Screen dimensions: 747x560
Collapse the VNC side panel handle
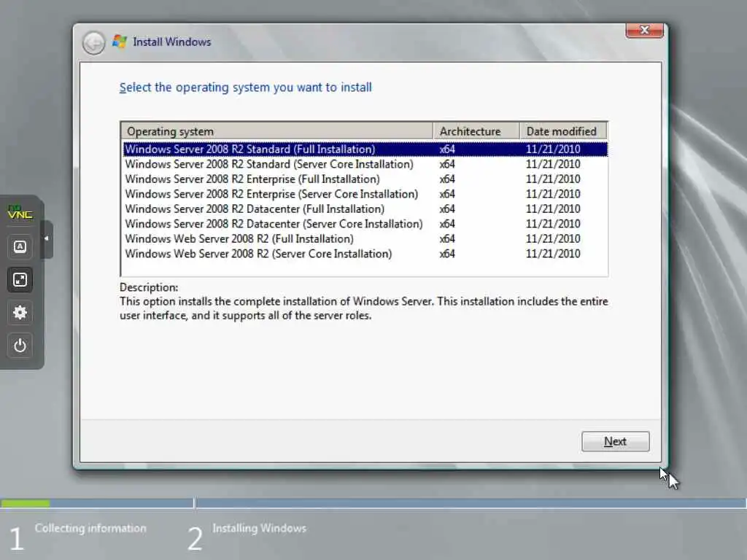coord(47,238)
